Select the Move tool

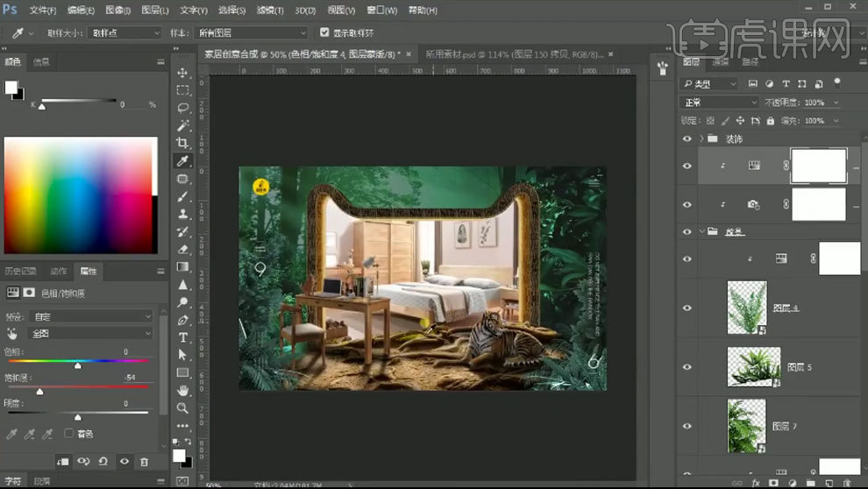[183, 73]
